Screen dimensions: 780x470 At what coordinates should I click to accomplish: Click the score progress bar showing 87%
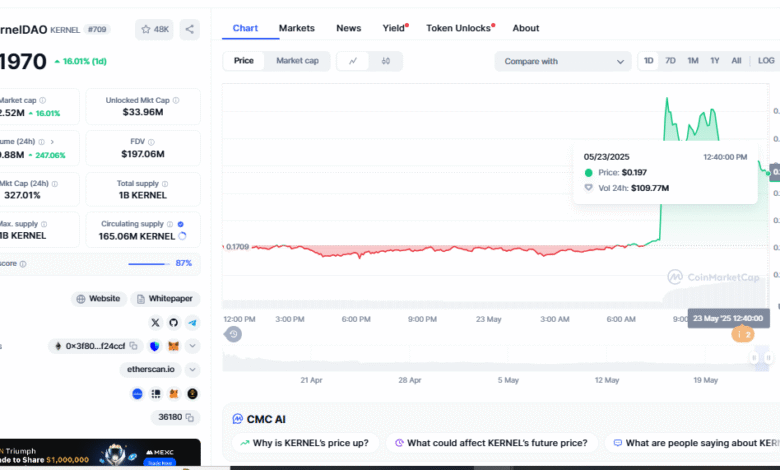[x=147, y=264]
